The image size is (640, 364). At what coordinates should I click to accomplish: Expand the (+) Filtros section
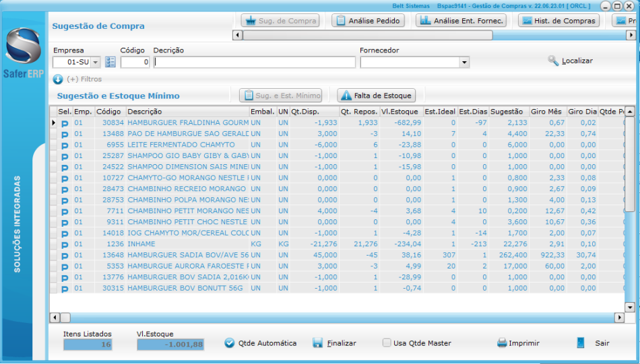(58, 79)
